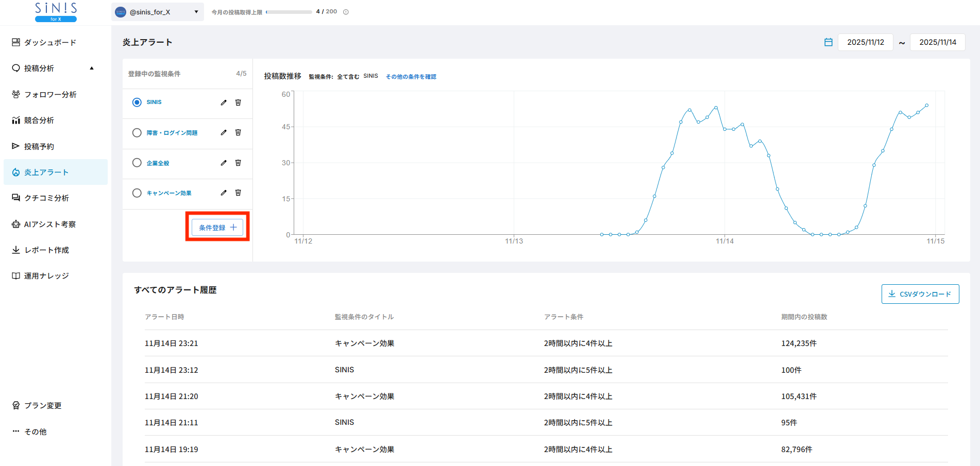Select the 企業全般 radio button

pyautogui.click(x=137, y=163)
